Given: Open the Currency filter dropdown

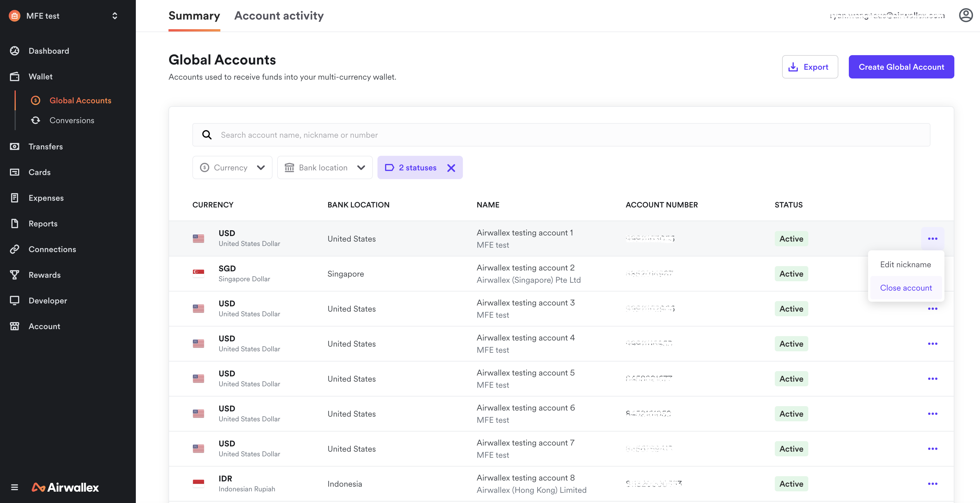Looking at the screenshot, I should coord(232,167).
